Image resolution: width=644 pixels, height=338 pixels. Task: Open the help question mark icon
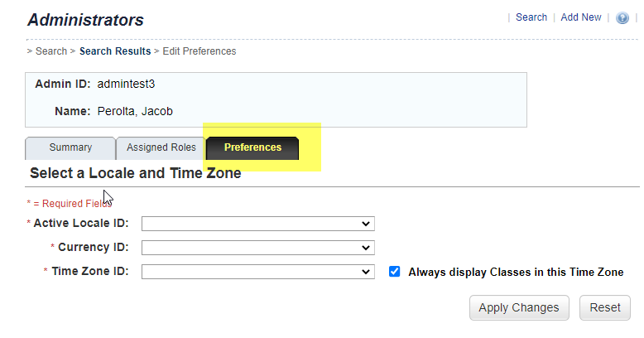click(x=622, y=18)
